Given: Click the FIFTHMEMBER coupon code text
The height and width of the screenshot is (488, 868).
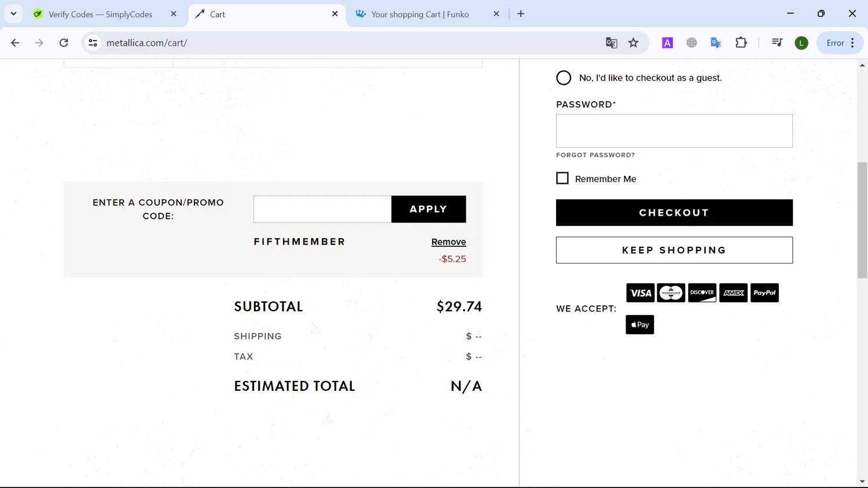Looking at the screenshot, I should click(299, 242).
